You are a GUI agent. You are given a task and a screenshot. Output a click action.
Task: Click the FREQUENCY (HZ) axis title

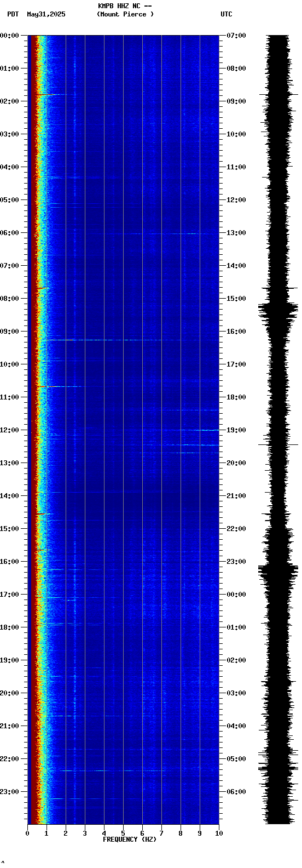coord(130,840)
